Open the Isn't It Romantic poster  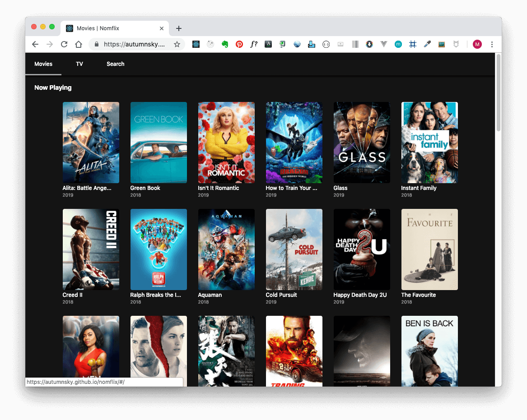pyautogui.click(x=226, y=143)
